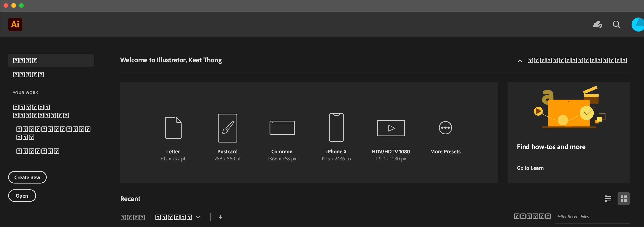Open More Presets ellipsis icon
Image resolution: width=644 pixels, height=227 pixels.
pyautogui.click(x=445, y=128)
